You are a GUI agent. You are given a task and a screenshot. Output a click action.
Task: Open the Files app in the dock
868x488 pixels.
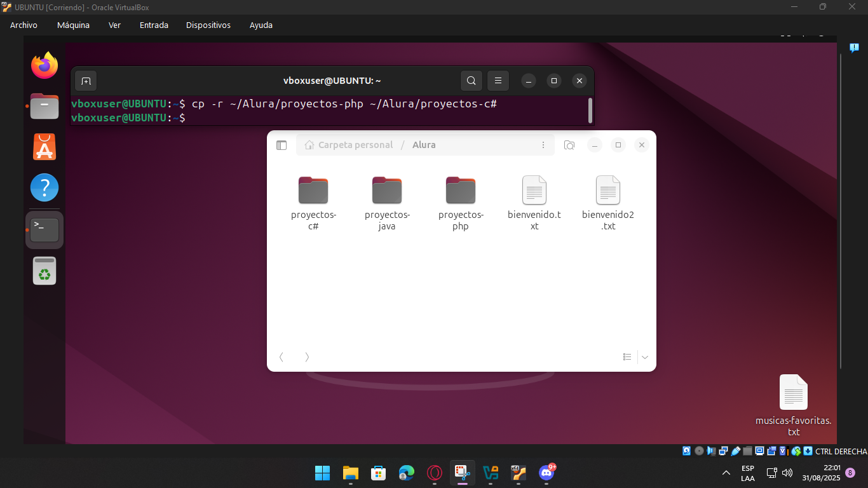tap(44, 106)
